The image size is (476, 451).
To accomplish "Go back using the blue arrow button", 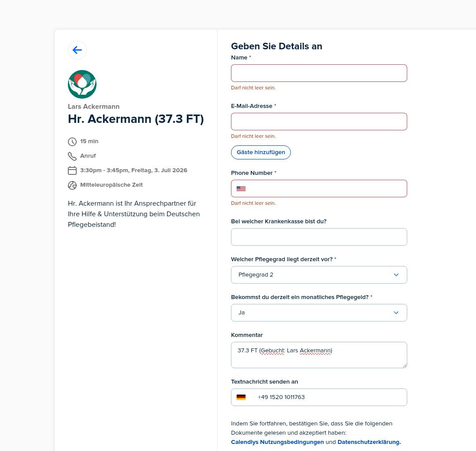I will pyautogui.click(x=77, y=50).
